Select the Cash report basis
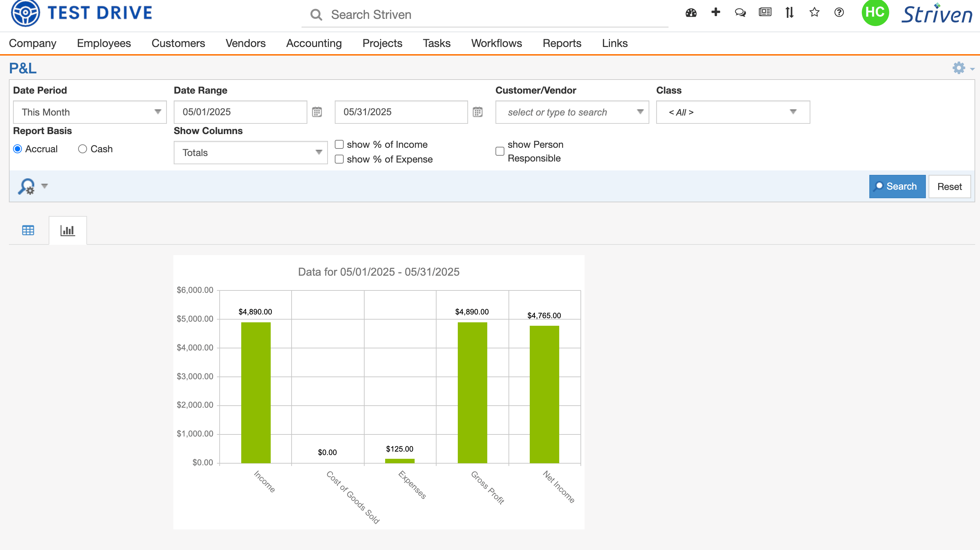Image resolution: width=980 pixels, height=550 pixels. coord(83,149)
